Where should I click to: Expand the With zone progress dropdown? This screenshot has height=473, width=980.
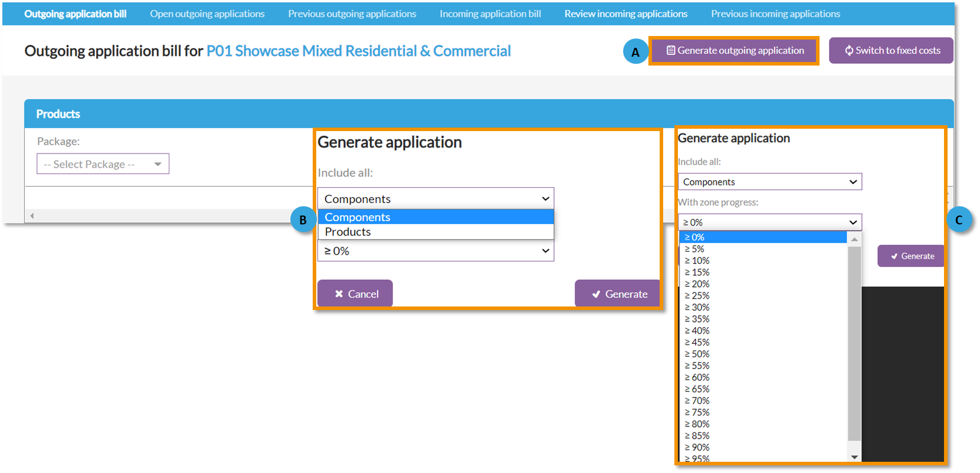pos(769,222)
